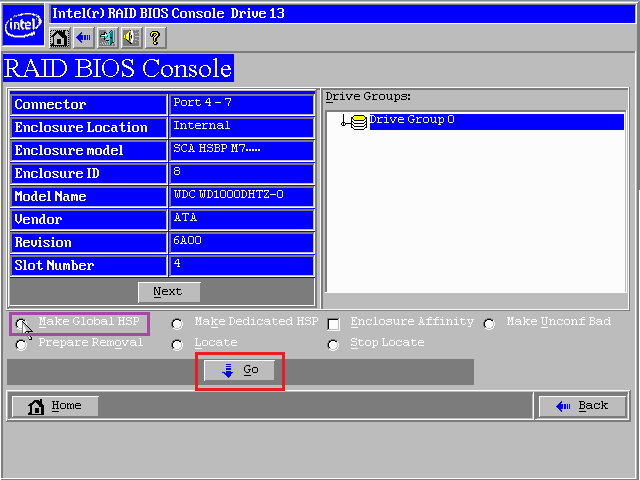Click the Go button

click(x=239, y=370)
